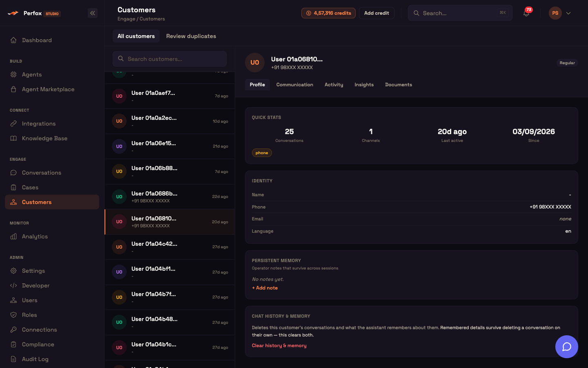
Task: Select customer User 01a0686b in the list
Action: coord(170,197)
